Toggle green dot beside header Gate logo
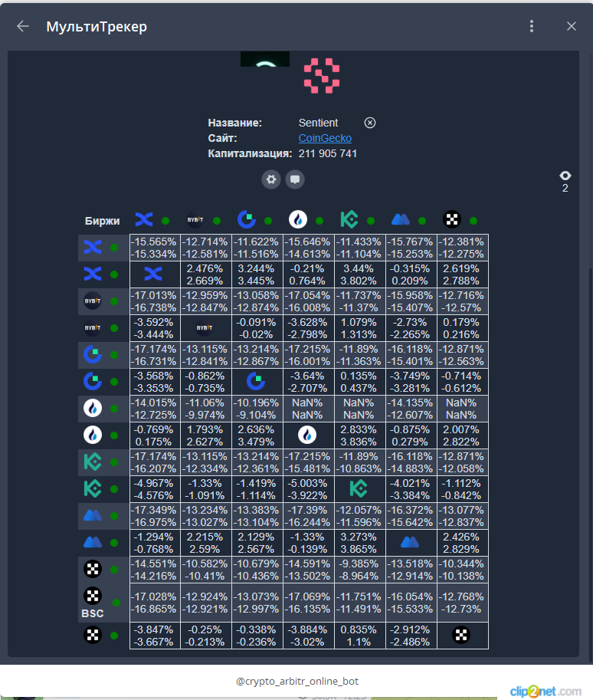The height and width of the screenshot is (700, 593). (268, 221)
